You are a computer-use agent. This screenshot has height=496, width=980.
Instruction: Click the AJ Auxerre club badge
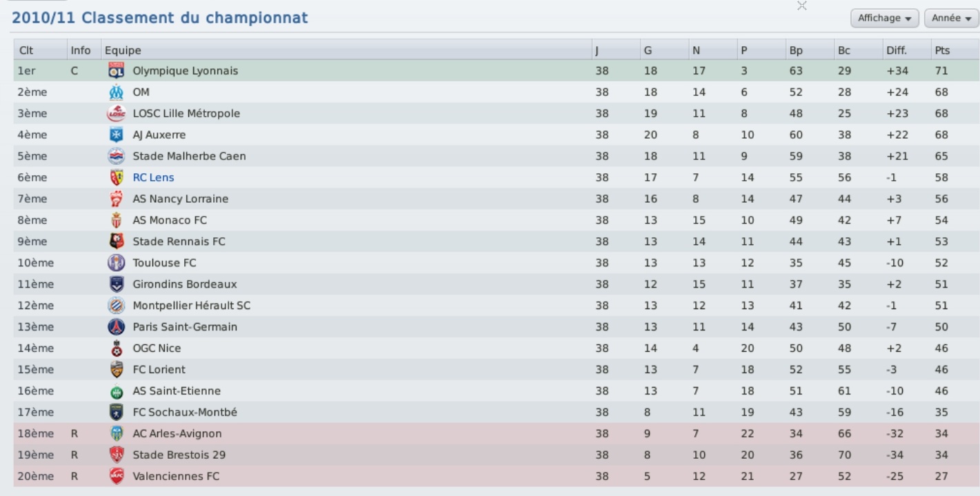point(116,135)
